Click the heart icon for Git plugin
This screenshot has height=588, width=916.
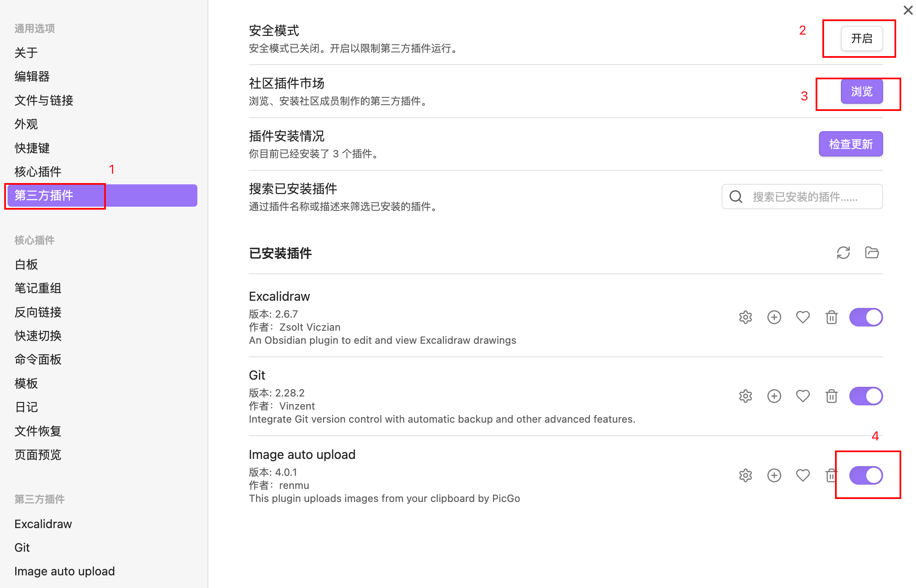(x=803, y=396)
